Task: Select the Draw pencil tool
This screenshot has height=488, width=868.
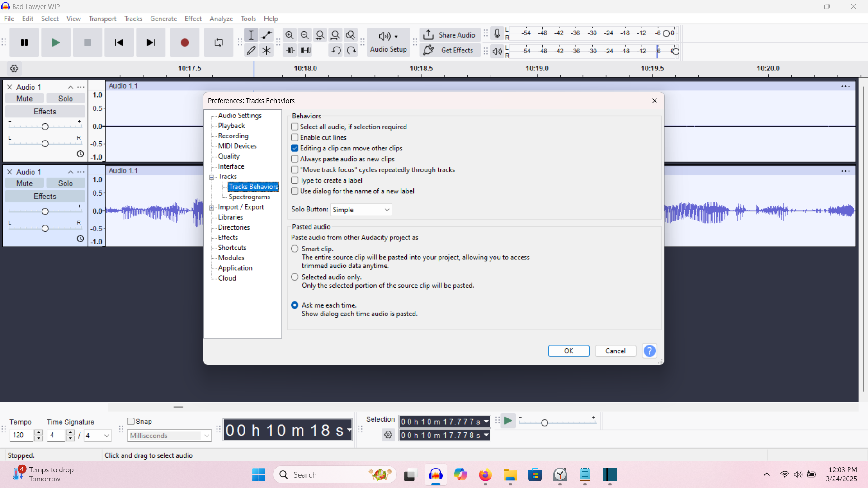Action: click(251, 51)
